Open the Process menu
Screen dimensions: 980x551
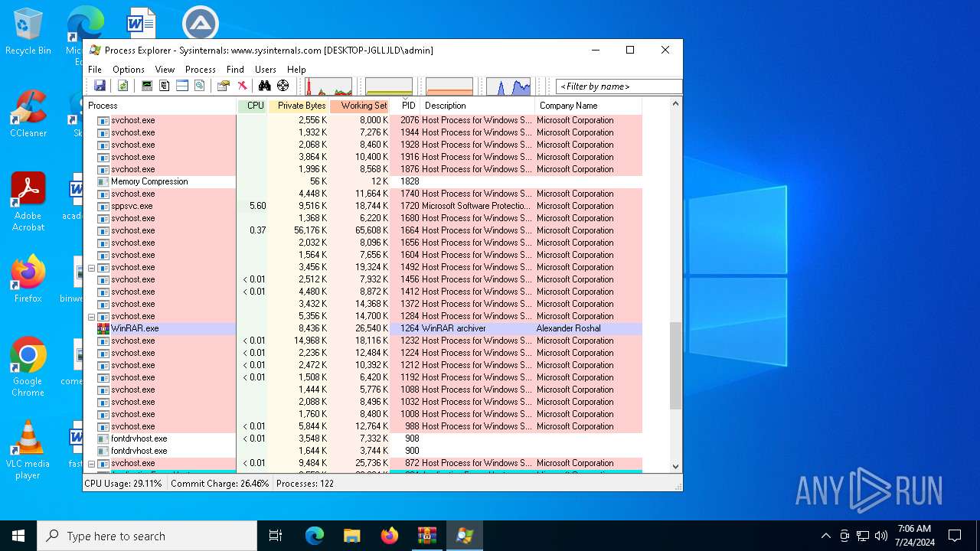click(x=201, y=69)
